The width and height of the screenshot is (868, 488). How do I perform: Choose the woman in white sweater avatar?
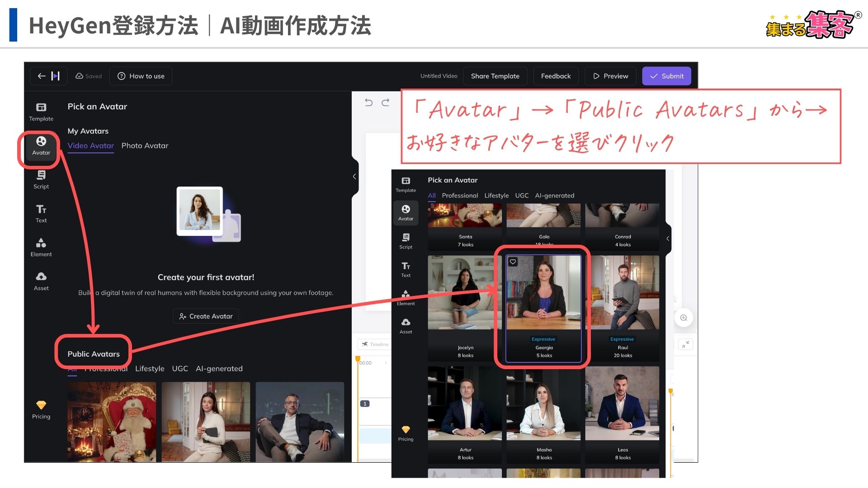pyautogui.click(x=206, y=422)
